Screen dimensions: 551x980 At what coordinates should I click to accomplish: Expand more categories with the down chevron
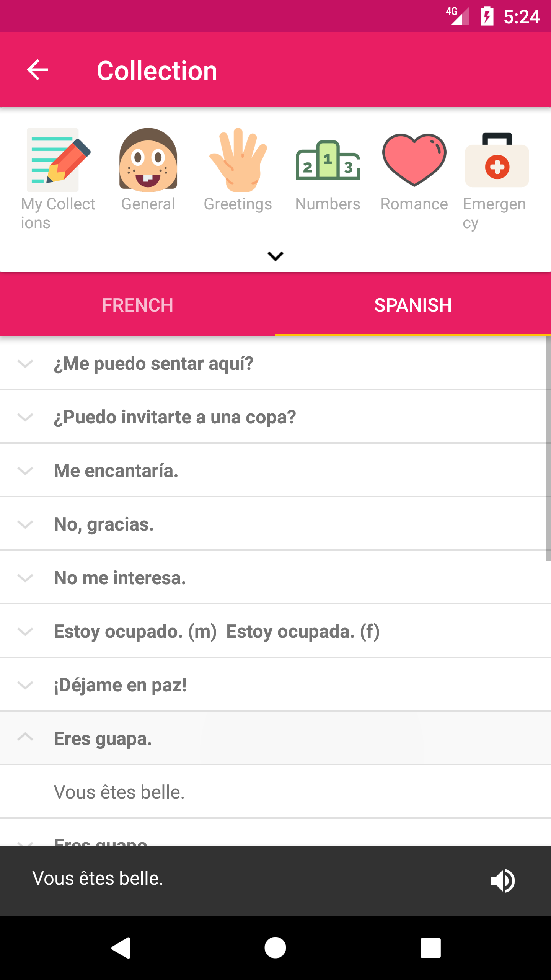275,256
